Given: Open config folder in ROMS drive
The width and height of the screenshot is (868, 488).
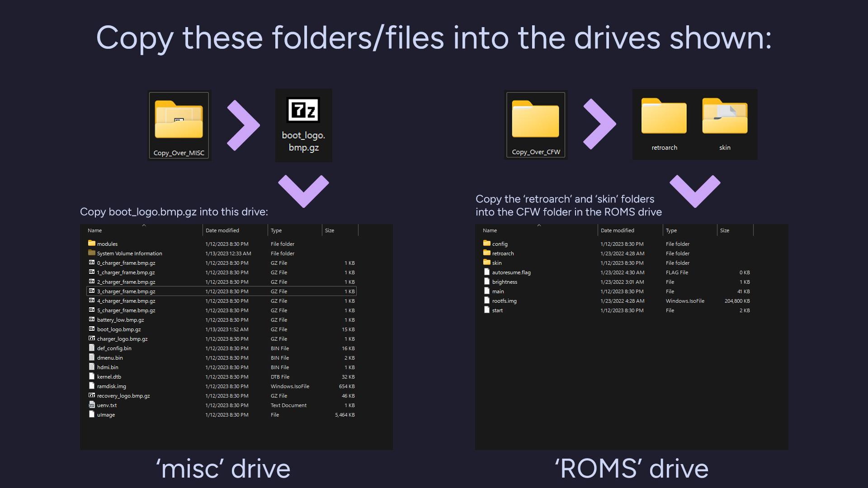Looking at the screenshot, I should click(x=617, y=244).
